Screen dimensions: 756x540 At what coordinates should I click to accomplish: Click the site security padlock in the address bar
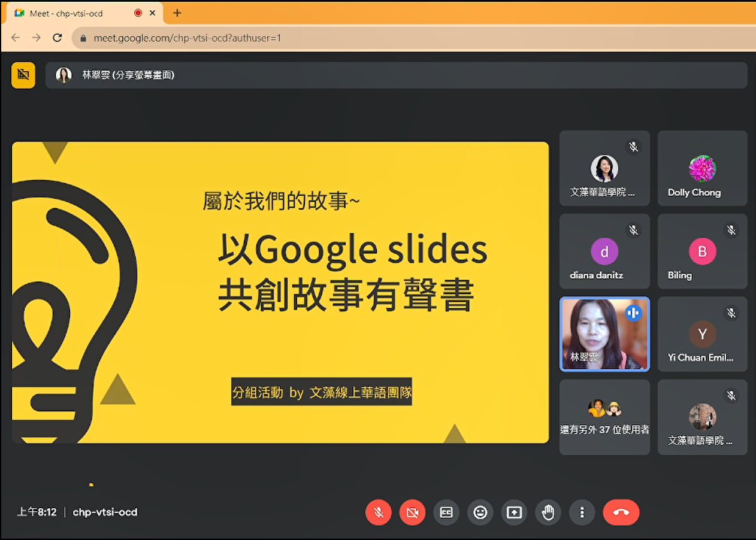point(81,37)
